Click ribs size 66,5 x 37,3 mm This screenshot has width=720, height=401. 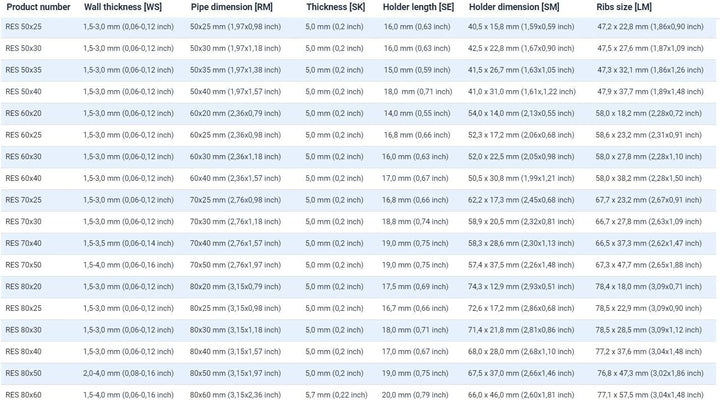pyautogui.click(x=649, y=243)
